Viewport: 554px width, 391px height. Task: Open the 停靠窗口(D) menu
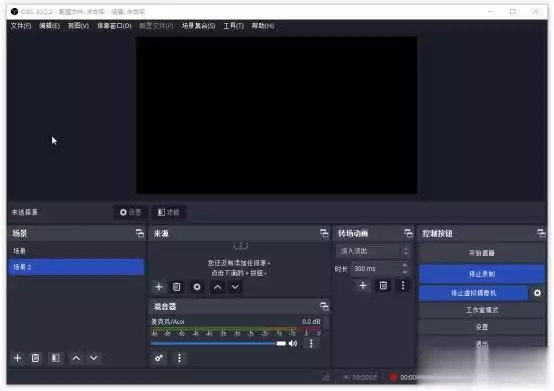click(114, 26)
